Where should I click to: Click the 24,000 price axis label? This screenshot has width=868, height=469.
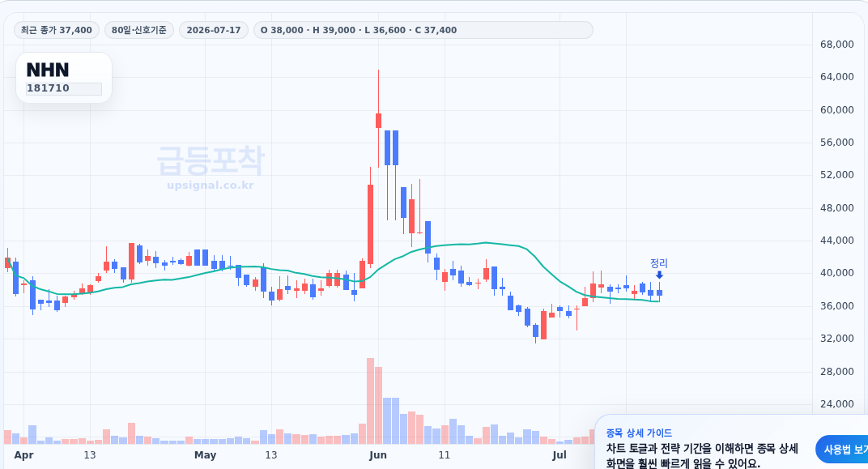(837, 404)
